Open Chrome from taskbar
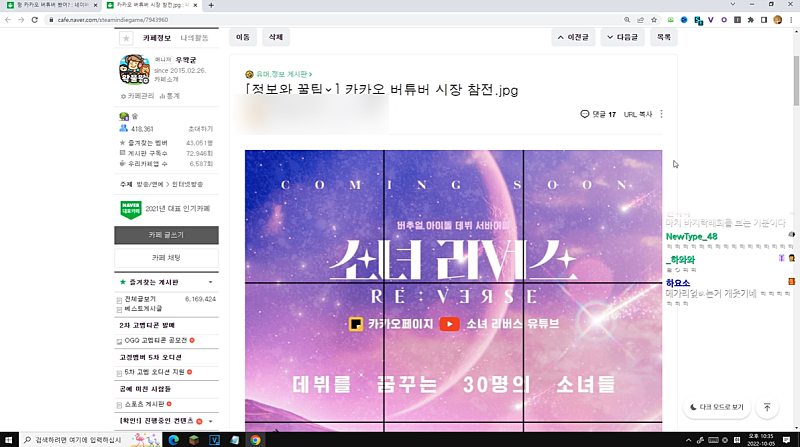Viewport: 800px width, 447px height. tap(255, 440)
